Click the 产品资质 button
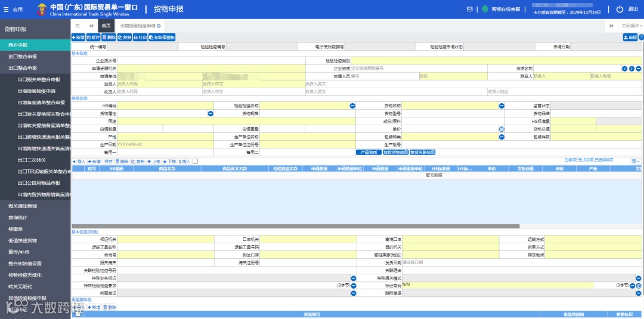644x319 pixels. click(369, 152)
